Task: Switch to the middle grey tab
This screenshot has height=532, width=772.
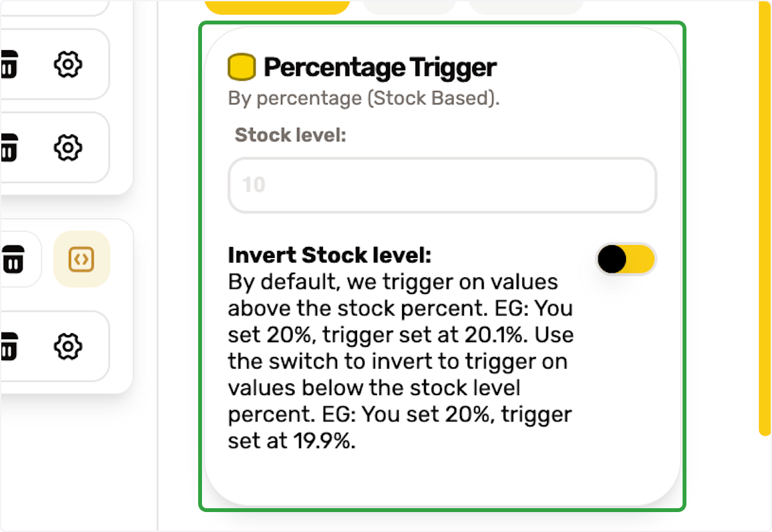Action: [409, 6]
